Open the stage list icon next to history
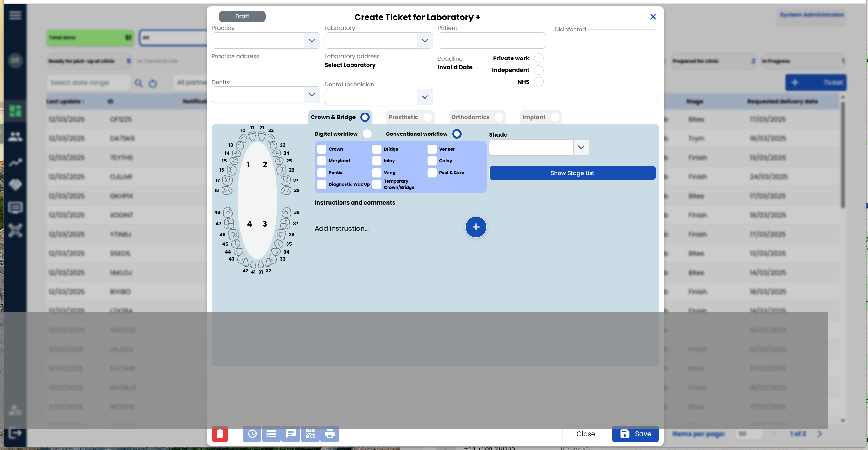This screenshot has height=450, width=868. tap(271, 434)
